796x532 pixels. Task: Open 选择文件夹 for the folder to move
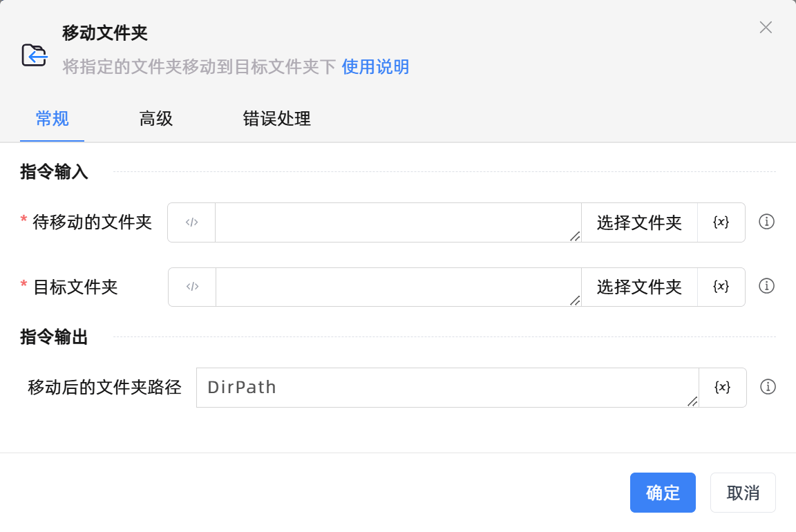click(x=639, y=222)
